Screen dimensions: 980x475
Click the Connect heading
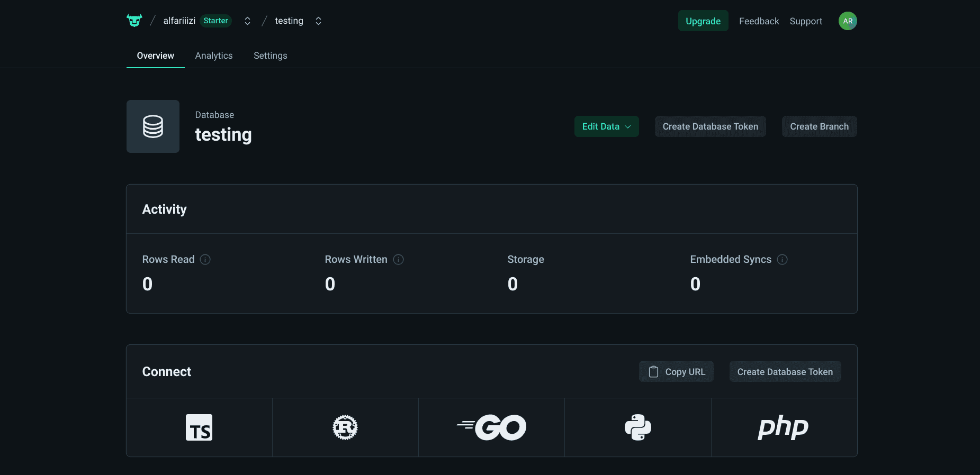pyautogui.click(x=167, y=371)
